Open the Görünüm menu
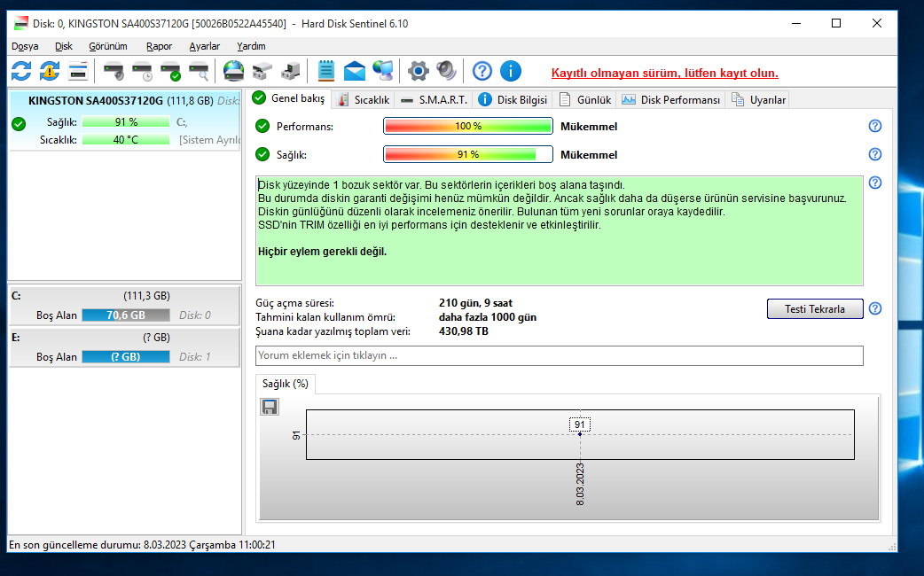Screen dimensions: 924x576 (108, 46)
